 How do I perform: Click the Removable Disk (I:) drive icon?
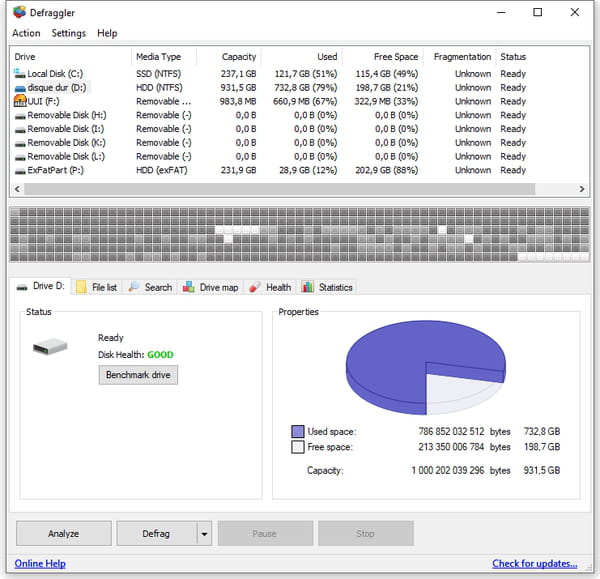20,129
